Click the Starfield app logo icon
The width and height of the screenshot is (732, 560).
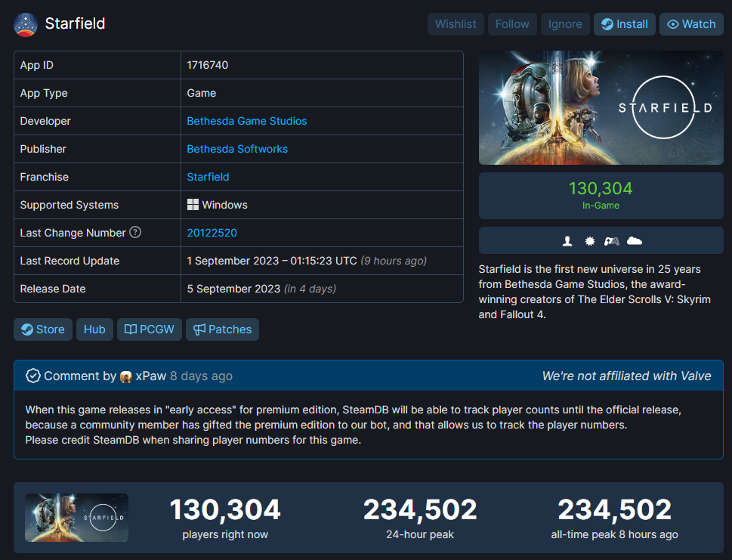[x=26, y=24]
